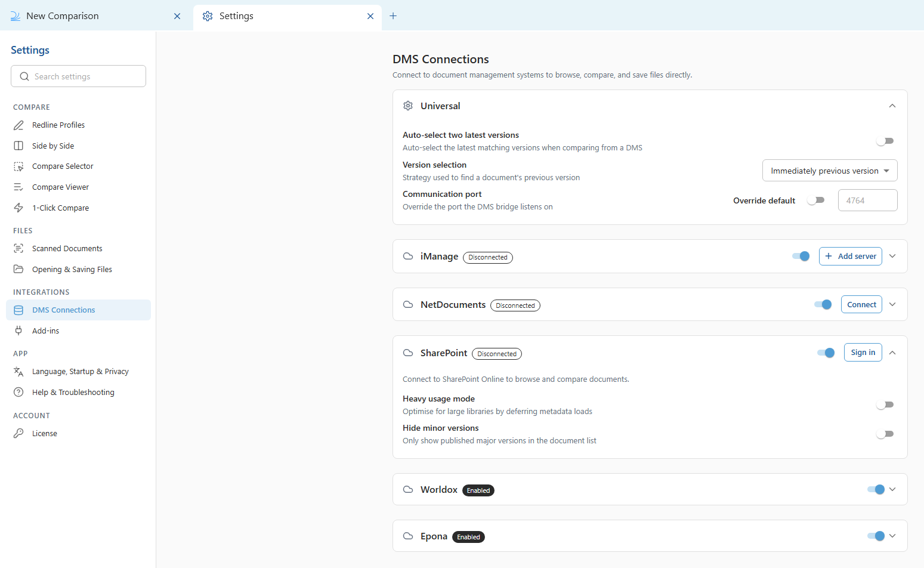Expand the Worldox section chevron
924x568 pixels.
click(x=892, y=489)
